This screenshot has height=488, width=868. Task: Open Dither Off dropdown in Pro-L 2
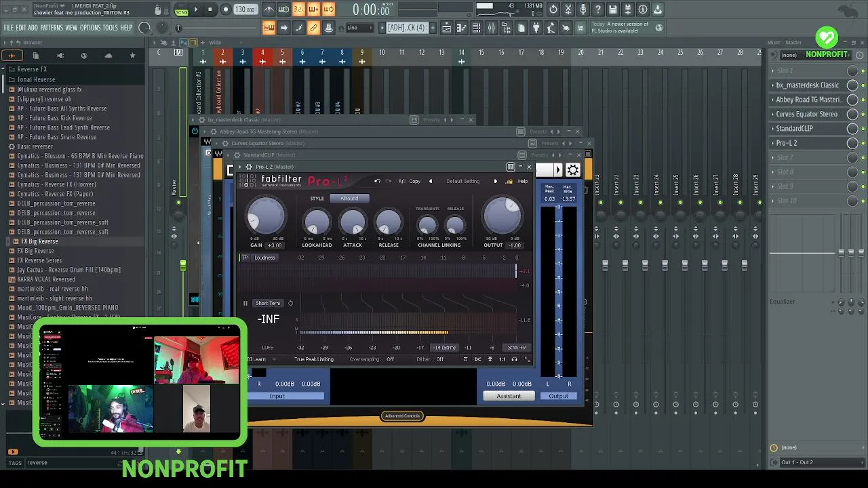440,359
